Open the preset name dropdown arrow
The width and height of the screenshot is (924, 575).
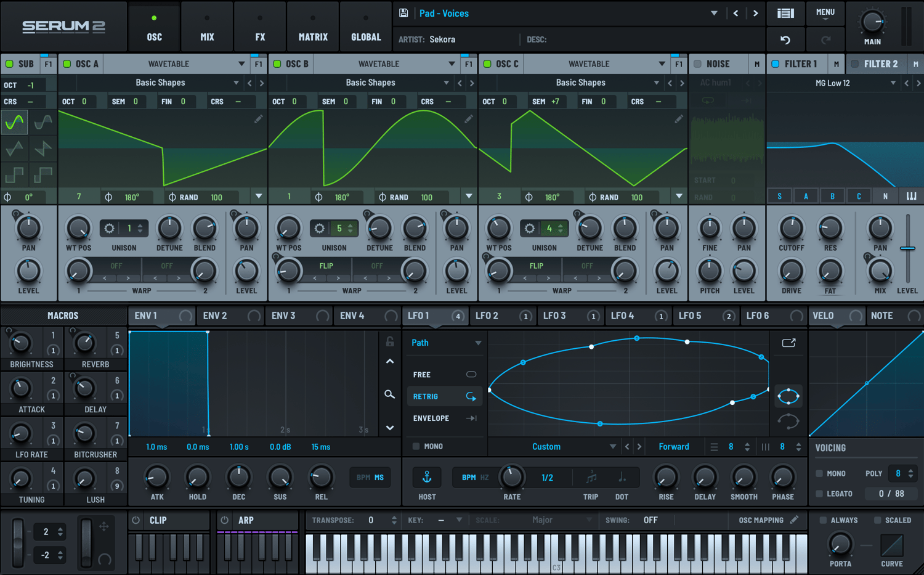coord(714,13)
